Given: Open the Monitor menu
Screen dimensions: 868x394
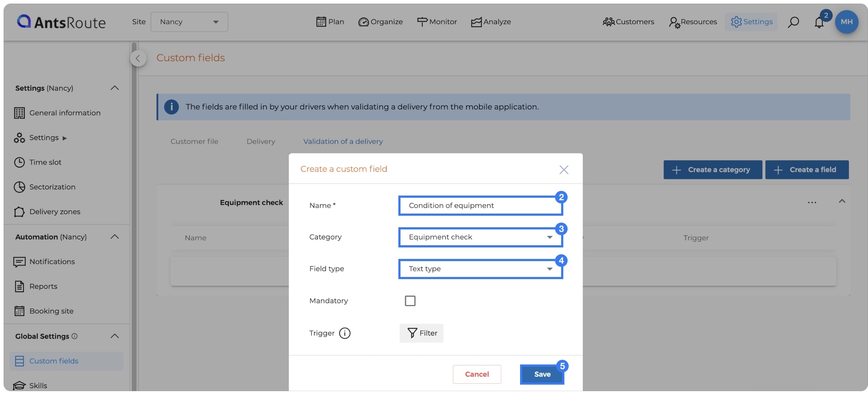Looking at the screenshot, I should [437, 22].
